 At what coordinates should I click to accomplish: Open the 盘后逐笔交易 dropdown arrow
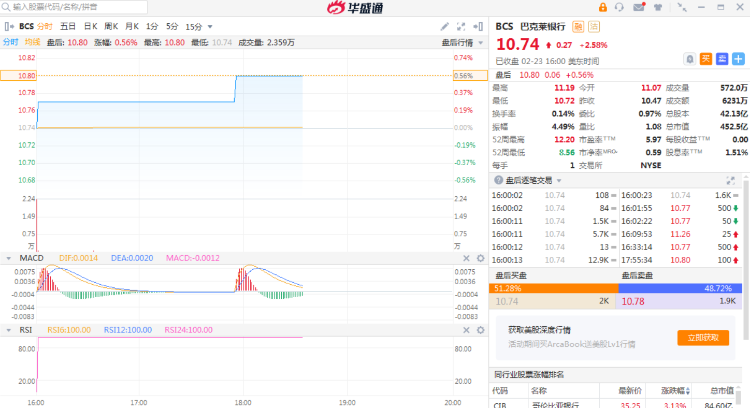pos(559,181)
